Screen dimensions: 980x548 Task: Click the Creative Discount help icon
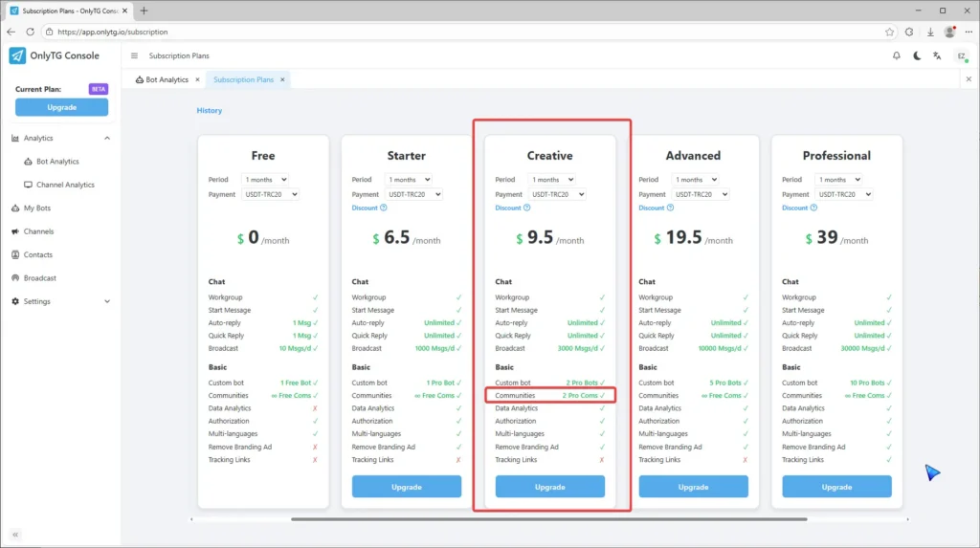click(527, 208)
